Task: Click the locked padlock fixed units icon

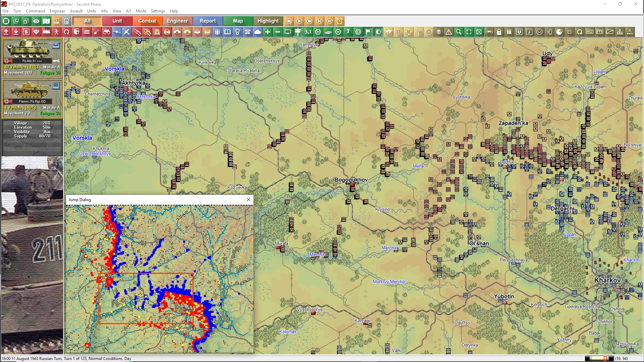Action: coord(499,32)
